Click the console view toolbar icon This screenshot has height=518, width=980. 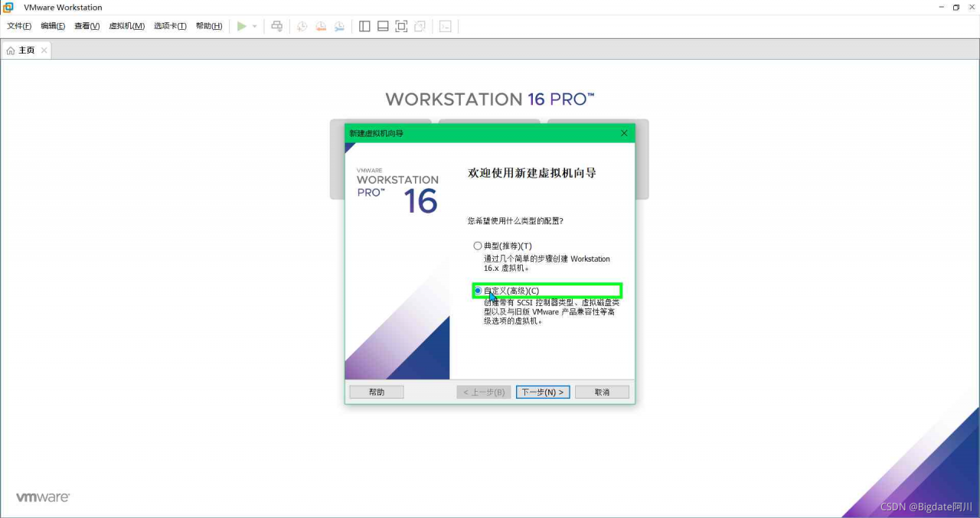pyautogui.click(x=446, y=26)
